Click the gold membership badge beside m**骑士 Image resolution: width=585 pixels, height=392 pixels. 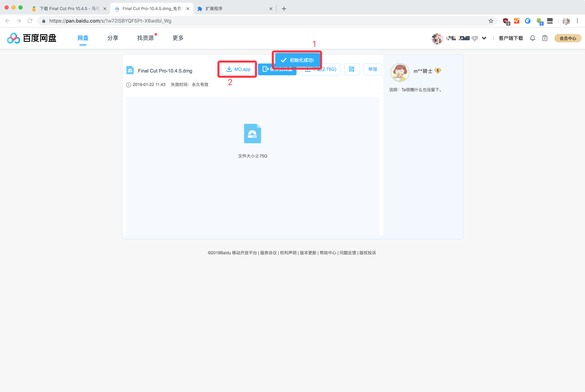coord(438,71)
